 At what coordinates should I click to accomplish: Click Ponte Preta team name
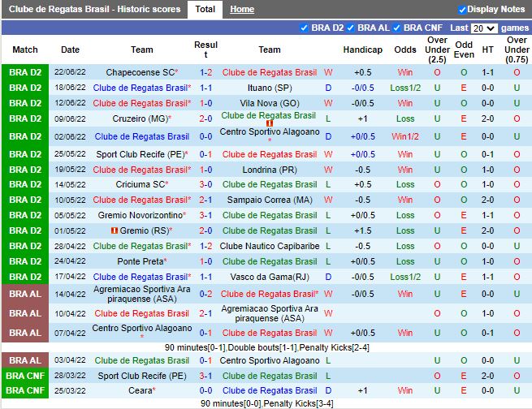pyautogui.click(x=141, y=261)
